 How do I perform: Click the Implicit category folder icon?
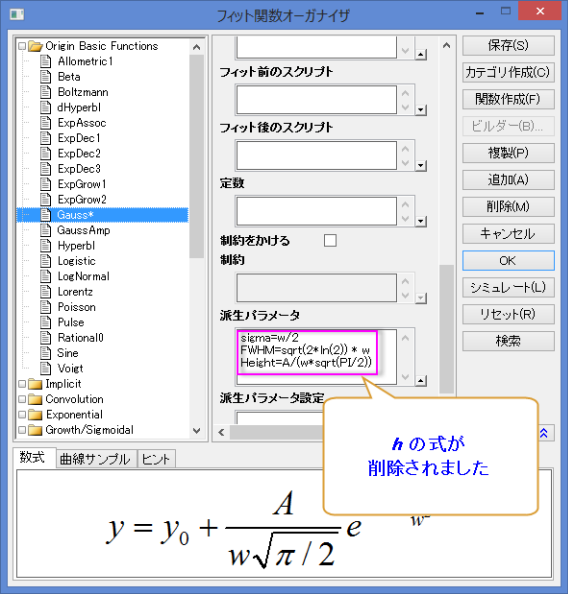click(35, 384)
